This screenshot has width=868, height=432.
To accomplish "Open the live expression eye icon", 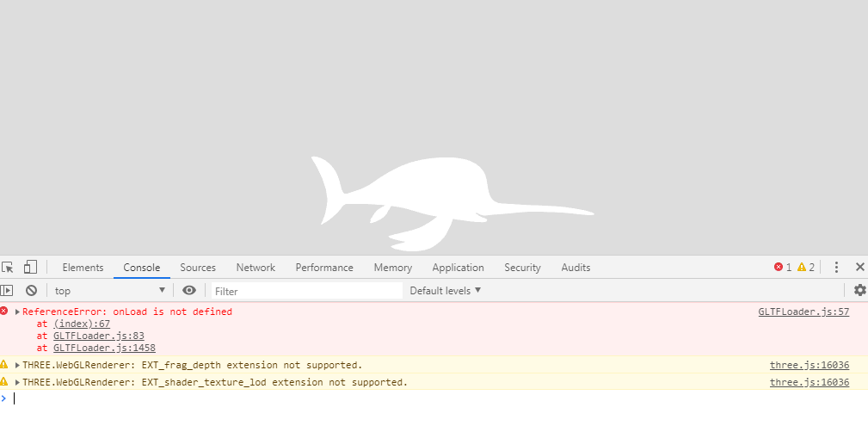I will point(189,291).
